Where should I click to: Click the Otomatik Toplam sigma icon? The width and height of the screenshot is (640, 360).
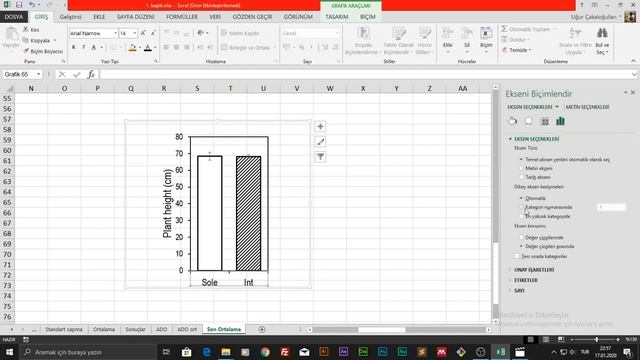tap(504, 29)
